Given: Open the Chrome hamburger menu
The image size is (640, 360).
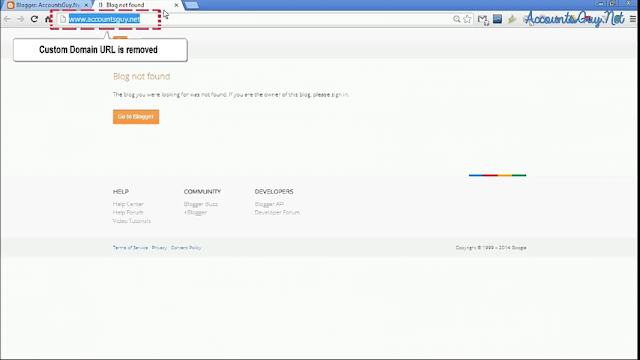Looking at the screenshot, I should (x=633, y=19).
